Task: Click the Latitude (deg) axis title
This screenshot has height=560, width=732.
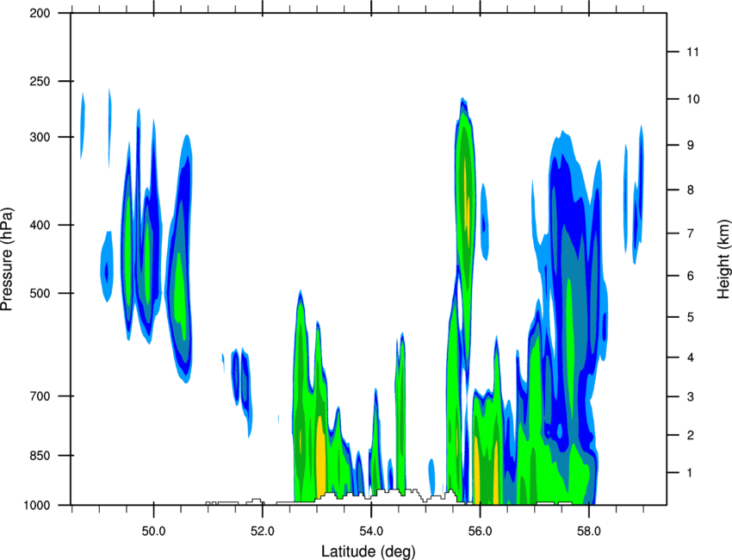Action: point(368,551)
